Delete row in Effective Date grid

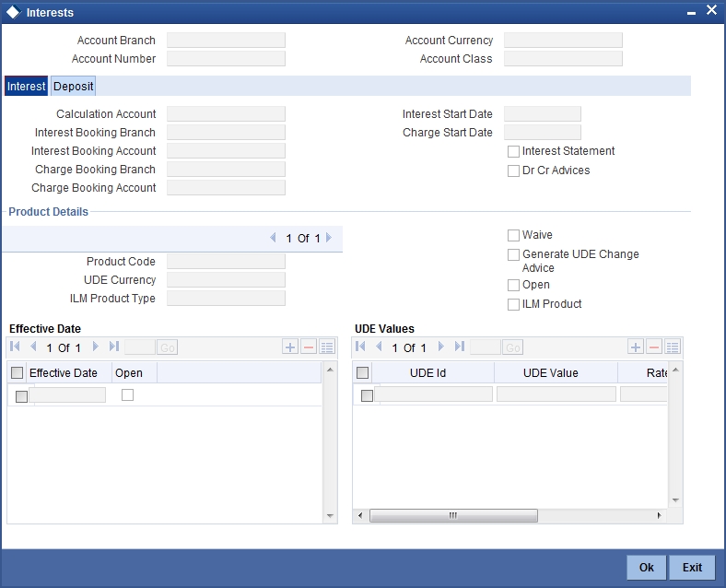[309, 347]
